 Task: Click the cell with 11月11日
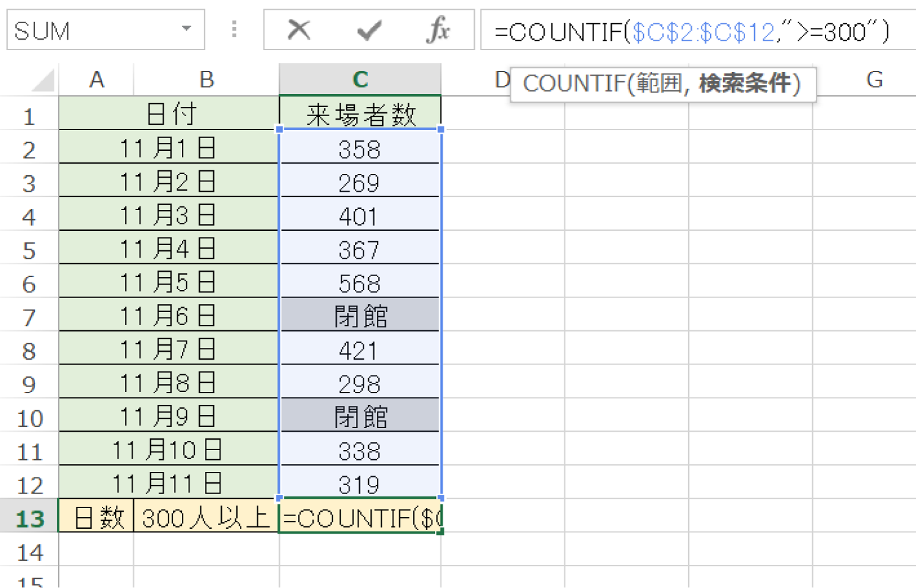(x=169, y=483)
